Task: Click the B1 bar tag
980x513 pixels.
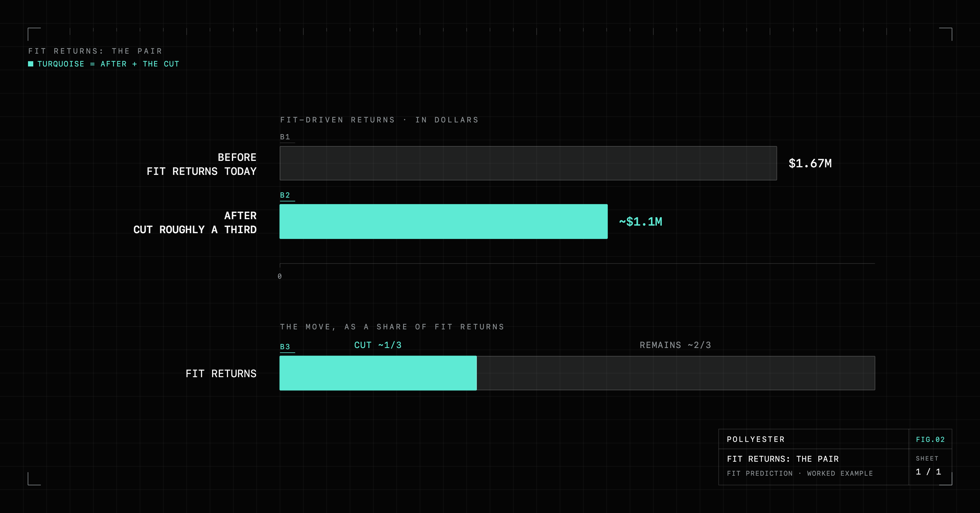Action: (285, 137)
